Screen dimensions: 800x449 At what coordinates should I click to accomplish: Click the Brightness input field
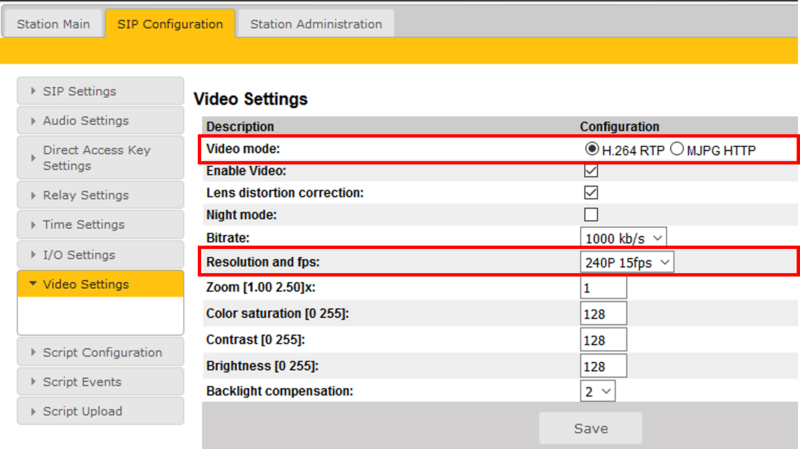(x=604, y=366)
